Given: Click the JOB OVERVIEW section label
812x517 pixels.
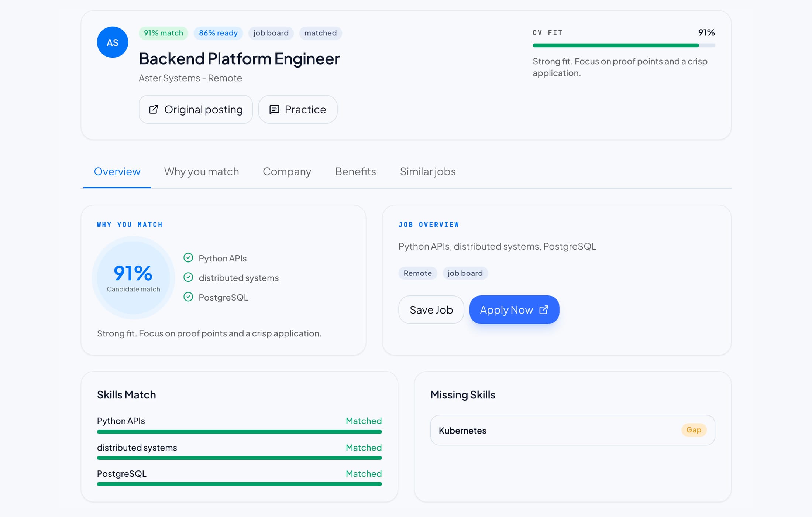Looking at the screenshot, I should coord(429,225).
